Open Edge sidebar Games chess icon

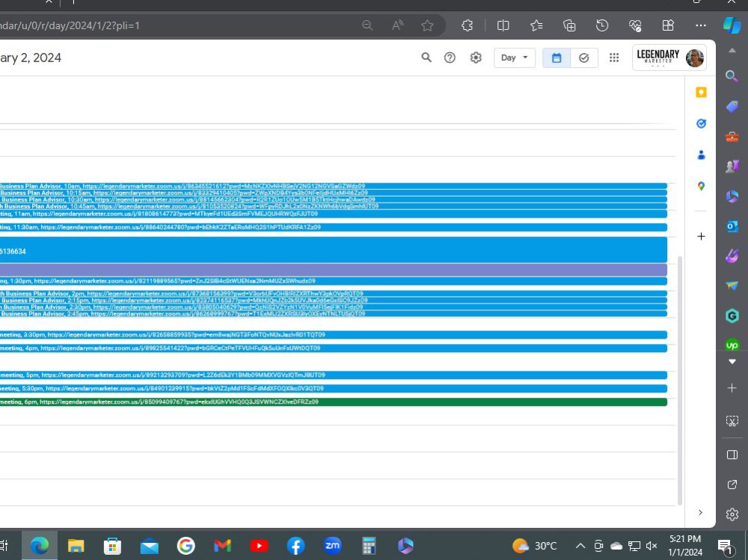(x=732, y=166)
